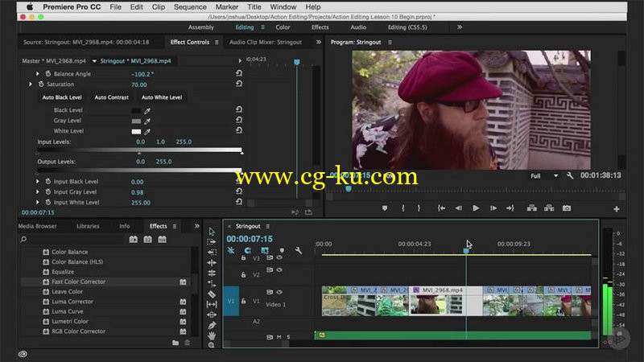
Task: Toggle V2 track output eye
Action: [279, 270]
